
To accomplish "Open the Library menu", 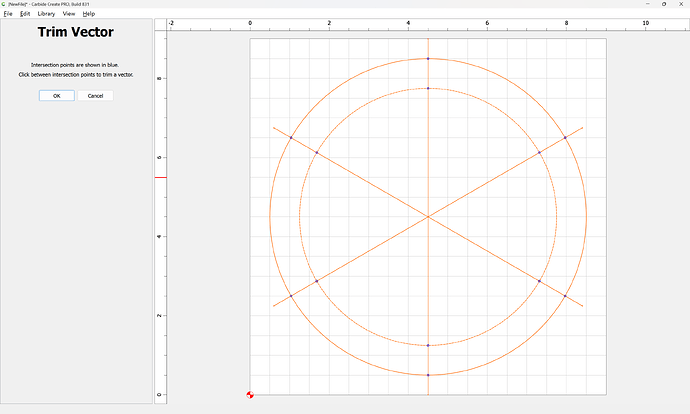I will click(x=46, y=14).
